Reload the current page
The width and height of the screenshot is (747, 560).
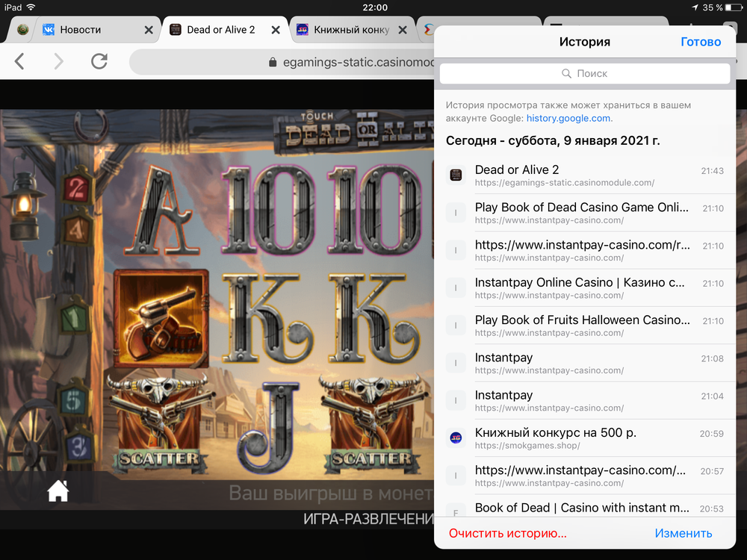pos(99,61)
